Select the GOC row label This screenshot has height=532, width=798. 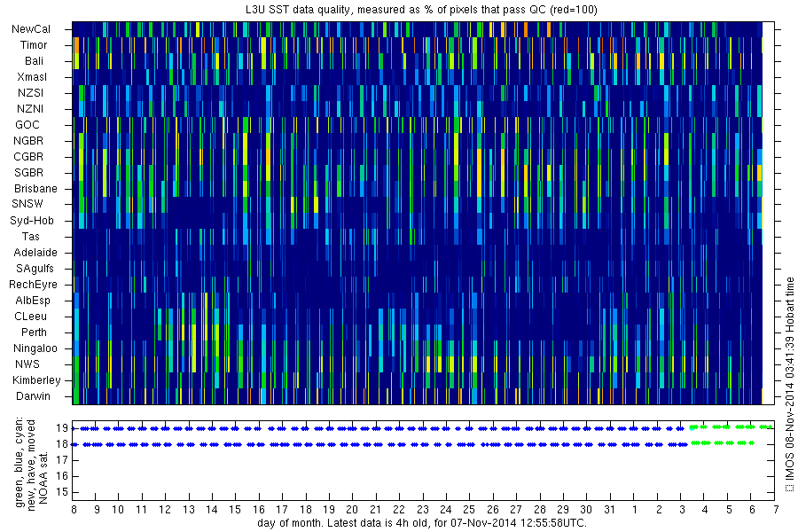tap(27, 125)
